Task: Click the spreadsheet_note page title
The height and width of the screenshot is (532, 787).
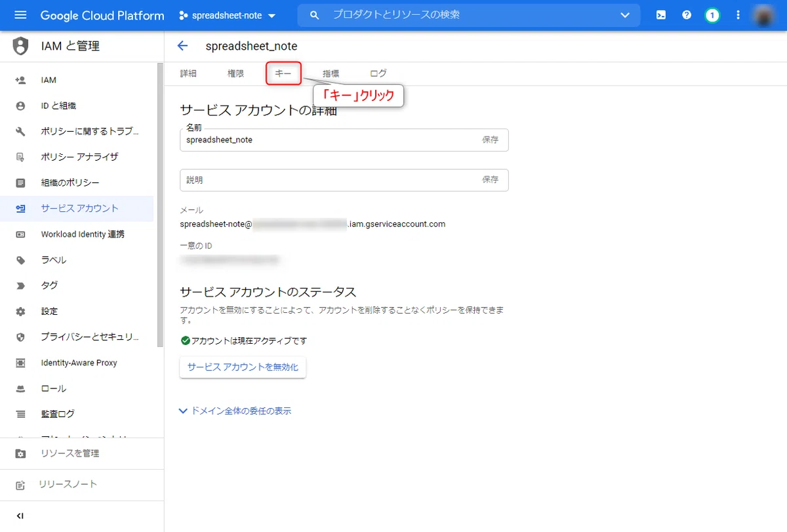Action: pyautogui.click(x=251, y=46)
